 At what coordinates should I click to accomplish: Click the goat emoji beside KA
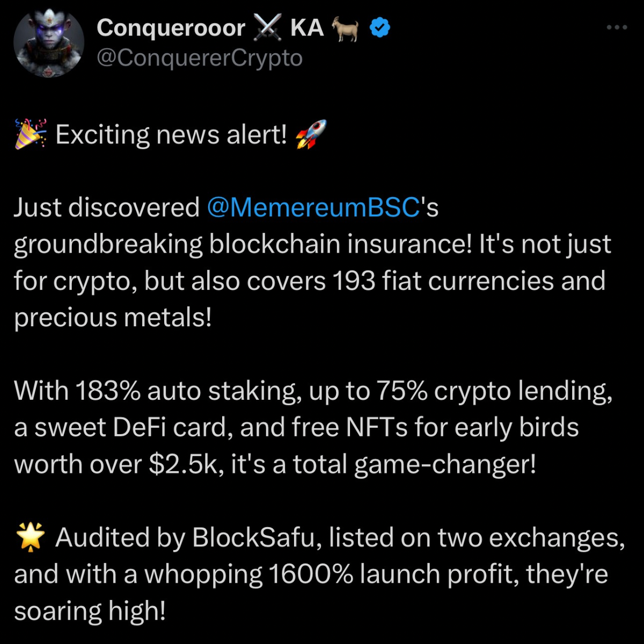[346, 28]
